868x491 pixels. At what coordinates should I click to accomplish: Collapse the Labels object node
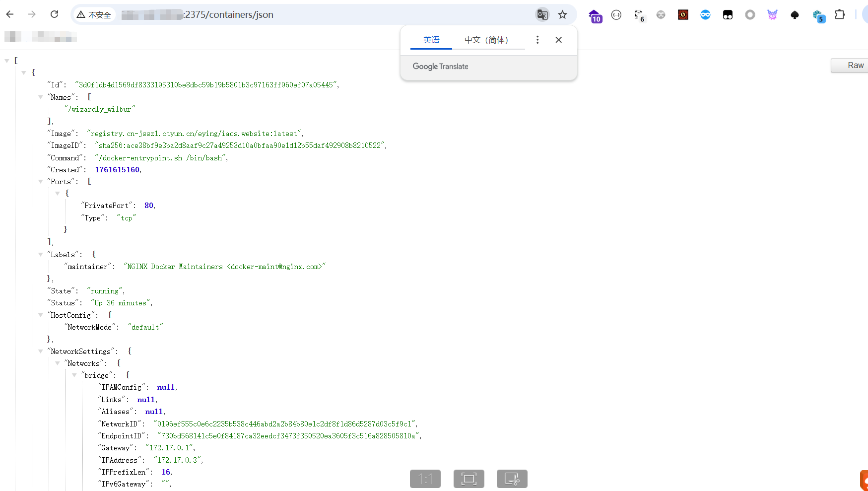click(41, 255)
